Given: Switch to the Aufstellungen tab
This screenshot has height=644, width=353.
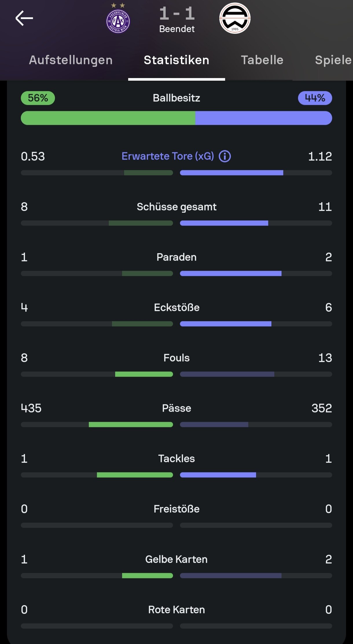Looking at the screenshot, I should click(71, 60).
